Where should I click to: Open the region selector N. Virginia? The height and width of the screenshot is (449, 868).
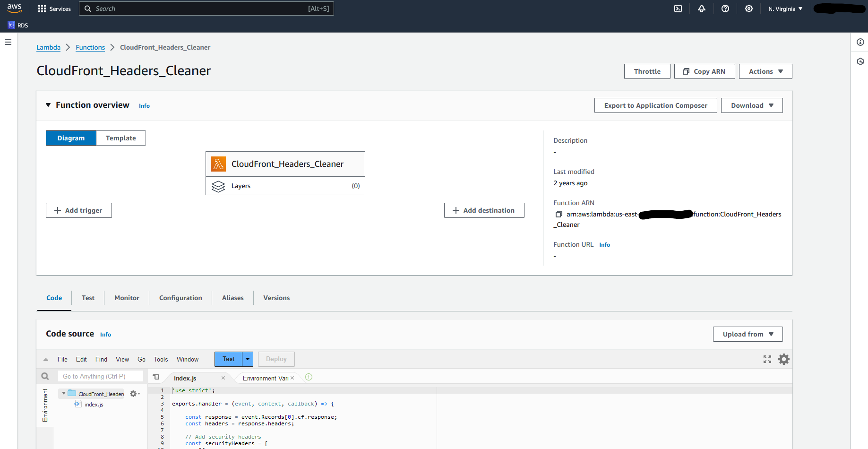pos(785,9)
